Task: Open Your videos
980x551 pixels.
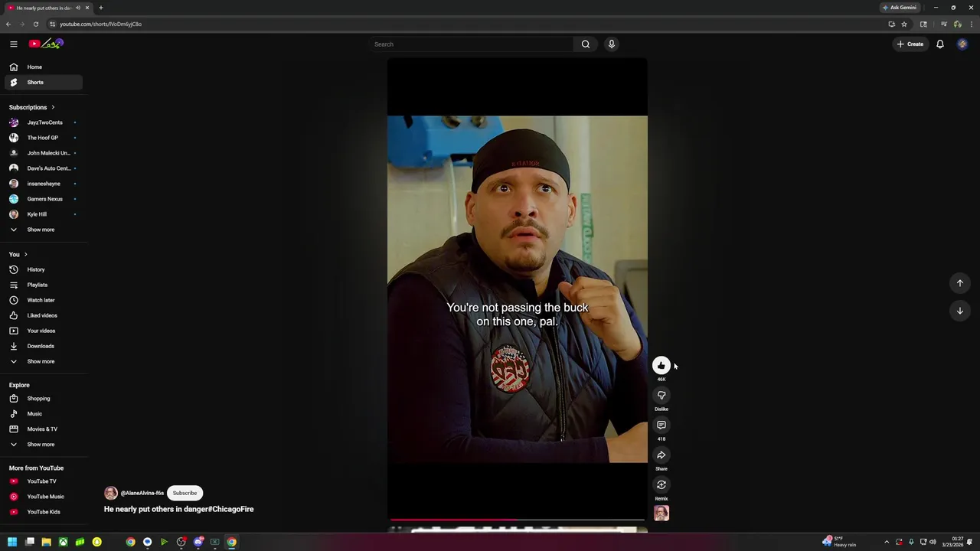Action: [43, 331]
